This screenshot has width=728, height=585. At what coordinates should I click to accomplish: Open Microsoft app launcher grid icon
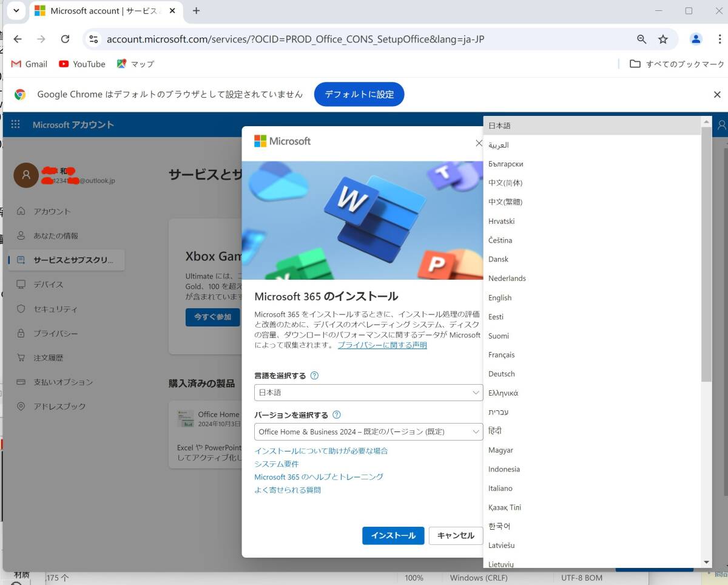coord(16,124)
